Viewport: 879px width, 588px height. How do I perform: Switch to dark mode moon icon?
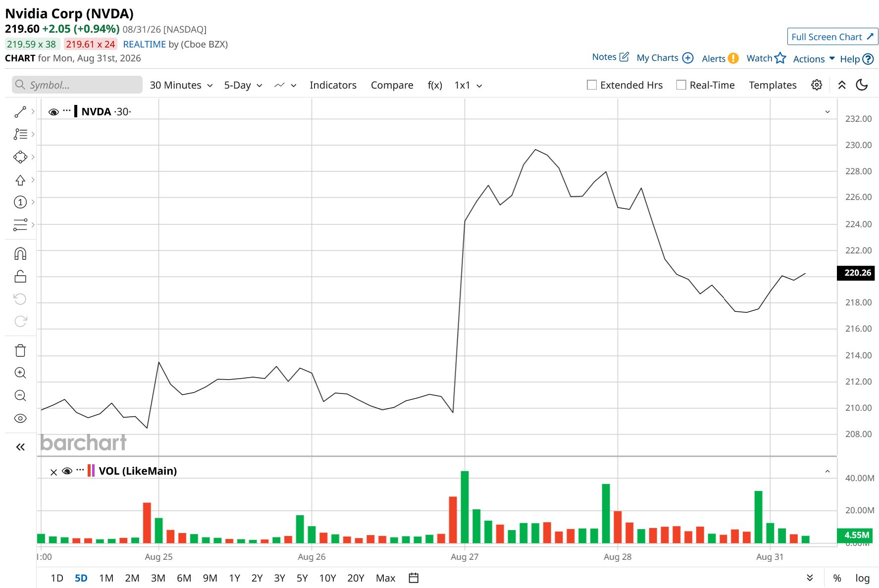coord(862,85)
